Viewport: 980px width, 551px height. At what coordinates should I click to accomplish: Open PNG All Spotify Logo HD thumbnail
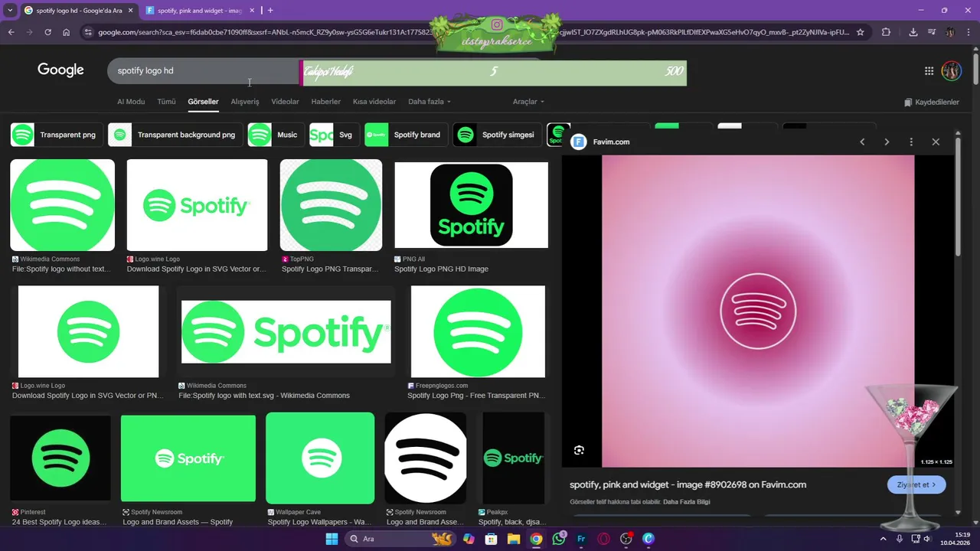click(x=471, y=205)
